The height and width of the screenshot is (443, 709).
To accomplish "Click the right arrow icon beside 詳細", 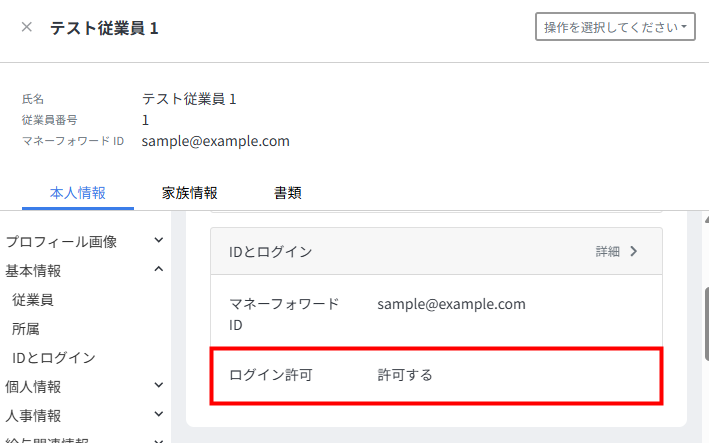I will click(633, 252).
